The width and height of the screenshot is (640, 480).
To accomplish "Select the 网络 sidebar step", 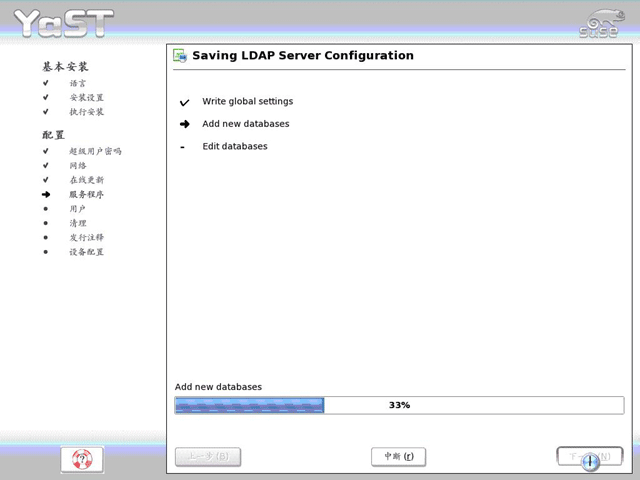I will [x=78, y=166].
